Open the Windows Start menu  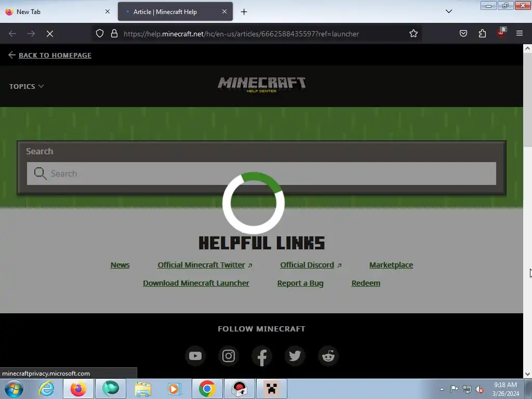click(14, 389)
